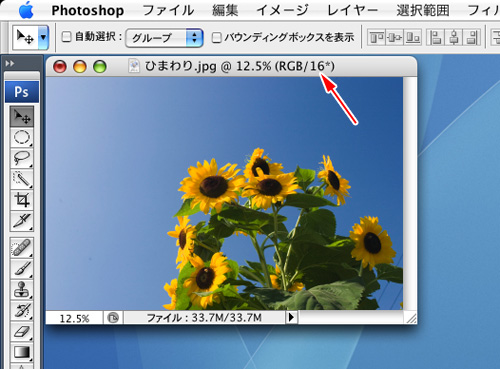Select the Healing Brush tool
This screenshot has height=369, width=500.
click(x=22, y=248)
